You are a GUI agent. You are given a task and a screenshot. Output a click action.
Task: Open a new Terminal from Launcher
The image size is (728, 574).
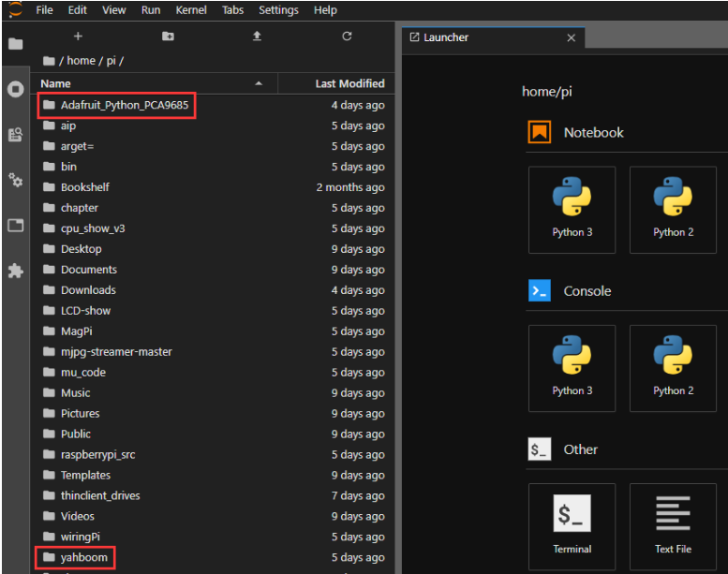(572, 526)
